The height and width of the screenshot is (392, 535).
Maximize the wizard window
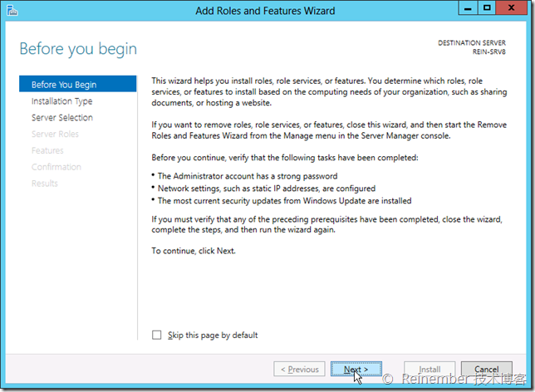(487, 9)
